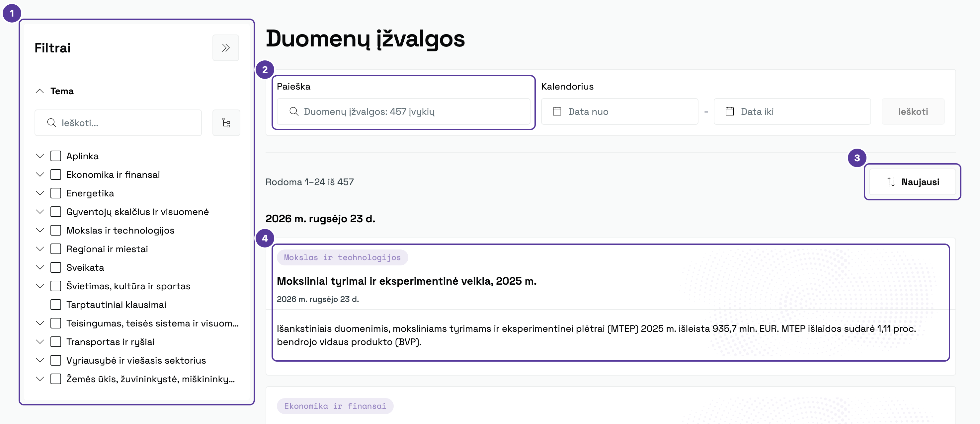Click the sort arrows icon next to Naujausi
The width and height of the screenshot is (980, 424).
(891, 182)
